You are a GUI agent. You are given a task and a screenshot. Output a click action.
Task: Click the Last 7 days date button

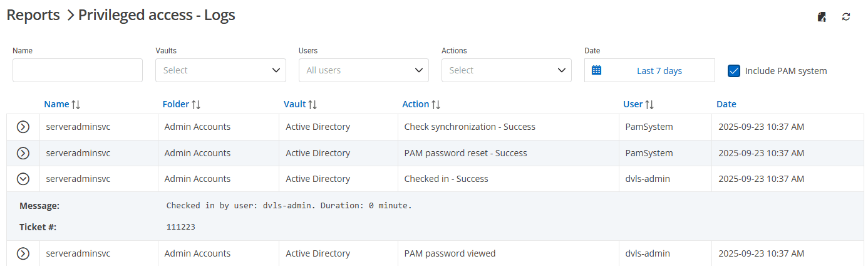click(x=659, y=71)
